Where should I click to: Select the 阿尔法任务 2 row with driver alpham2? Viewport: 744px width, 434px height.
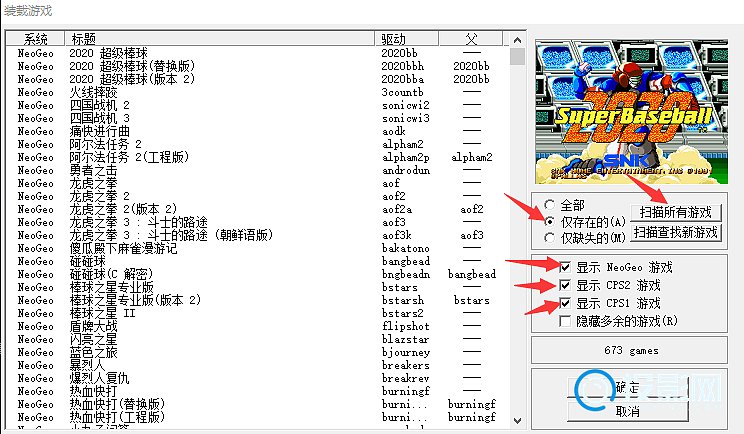(257, 144)
